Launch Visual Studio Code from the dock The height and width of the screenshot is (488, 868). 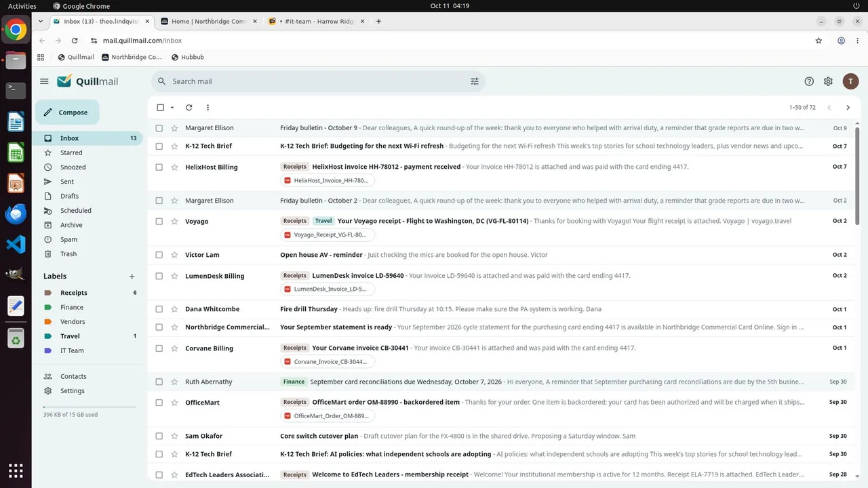[16, 244]
